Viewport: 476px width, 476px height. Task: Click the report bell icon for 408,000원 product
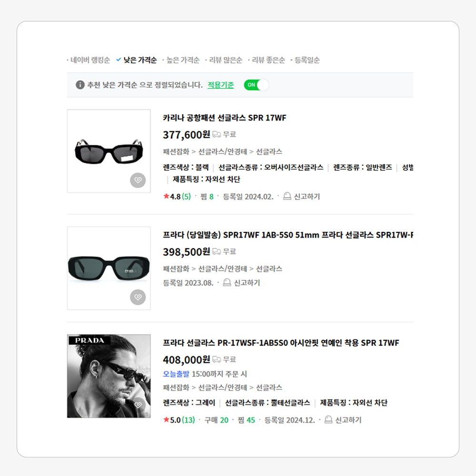[328, 419]
